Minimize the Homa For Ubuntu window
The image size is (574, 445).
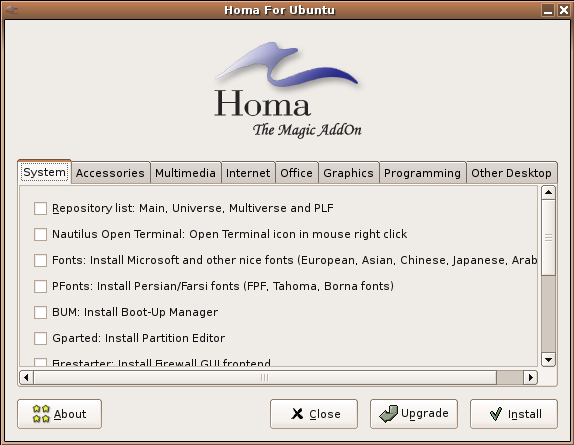[548, 10]
